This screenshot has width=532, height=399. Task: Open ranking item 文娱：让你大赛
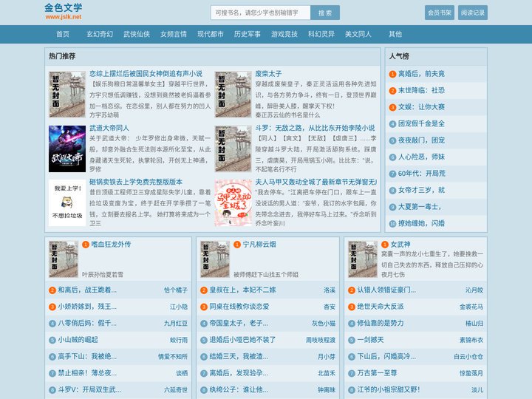pos(421,107)
